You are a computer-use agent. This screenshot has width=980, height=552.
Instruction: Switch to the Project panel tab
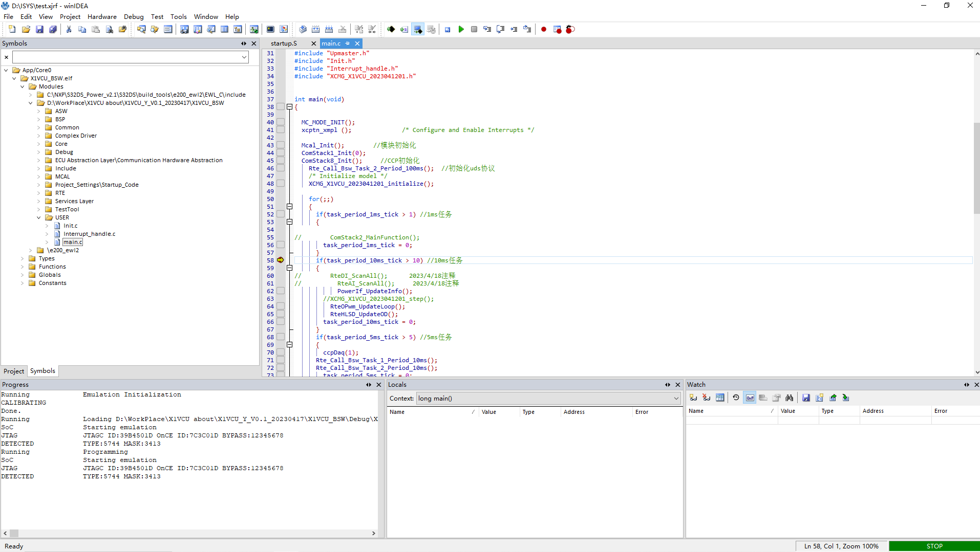pyautogui.click(x=14, y=371)
